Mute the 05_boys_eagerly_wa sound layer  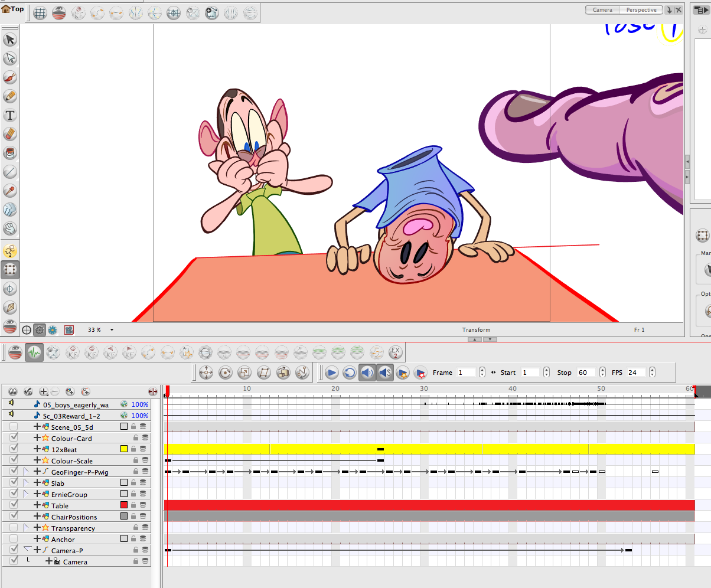(x=12, y=404)
